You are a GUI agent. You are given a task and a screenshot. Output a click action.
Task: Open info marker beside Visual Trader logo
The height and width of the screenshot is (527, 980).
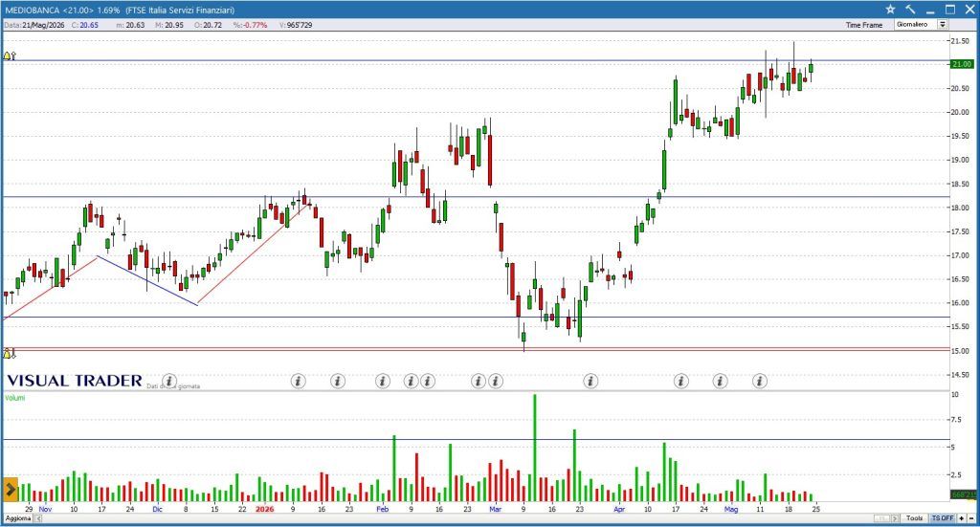coord(168,381)
